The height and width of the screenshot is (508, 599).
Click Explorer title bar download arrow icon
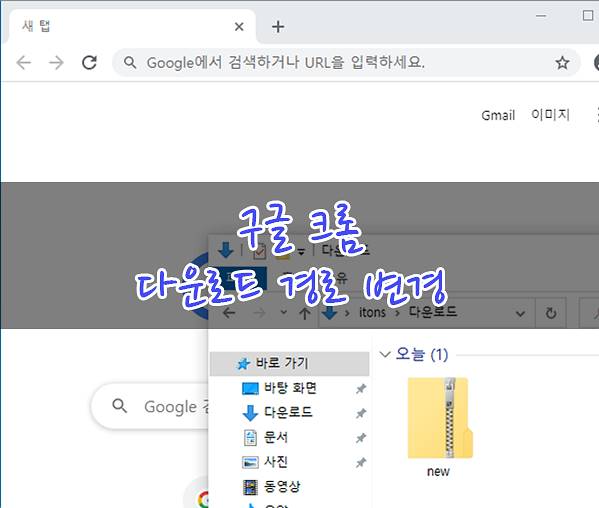(x=225, y=250)
